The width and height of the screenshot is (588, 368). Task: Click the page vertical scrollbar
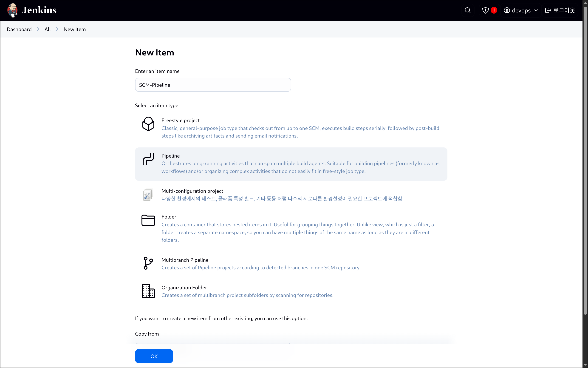pyautogui.click(x=585, y=161)
